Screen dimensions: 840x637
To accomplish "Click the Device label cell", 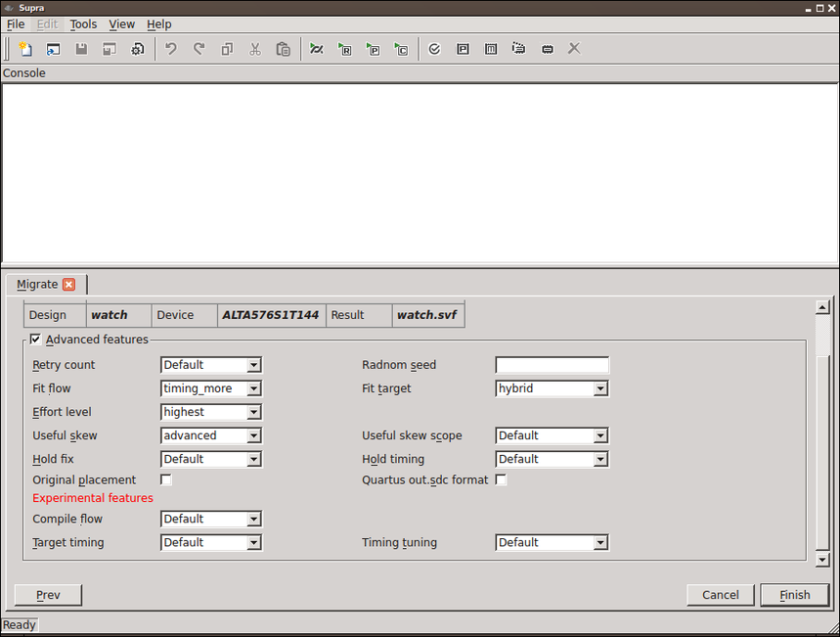I will tap(184, 315).
